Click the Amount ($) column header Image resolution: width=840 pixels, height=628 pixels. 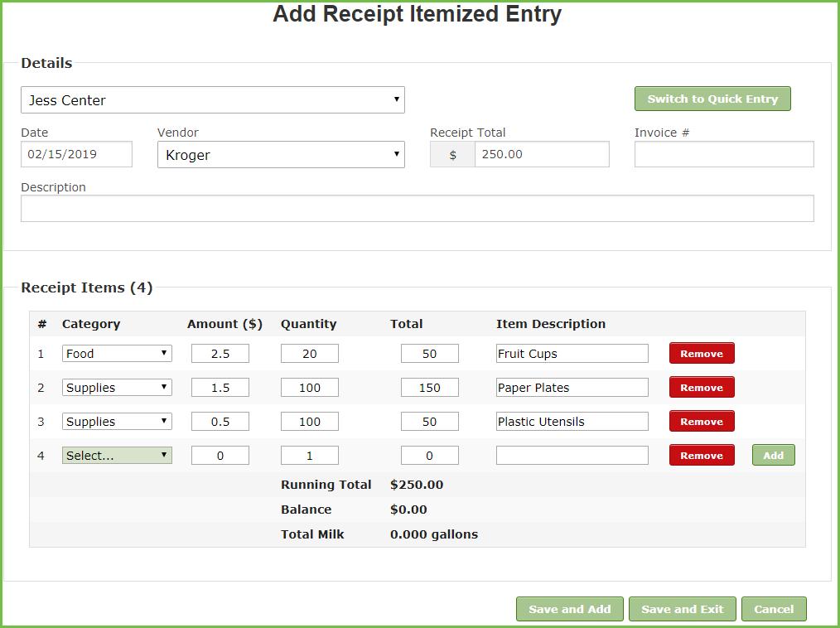pyautogui.click(x=225, y=324)
